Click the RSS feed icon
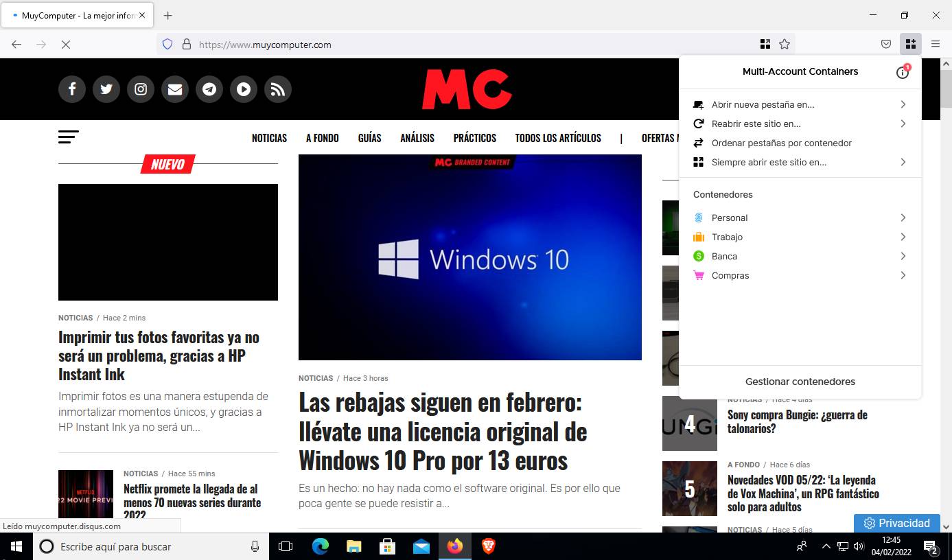The width and height of the screenshot is (952, 560). click(278, 89)
